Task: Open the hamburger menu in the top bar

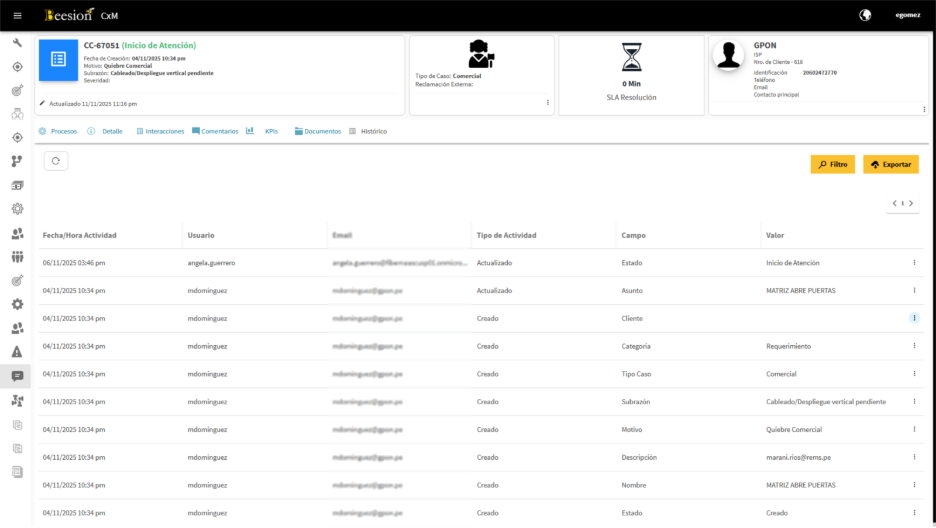Action: [x=17, y=15]
